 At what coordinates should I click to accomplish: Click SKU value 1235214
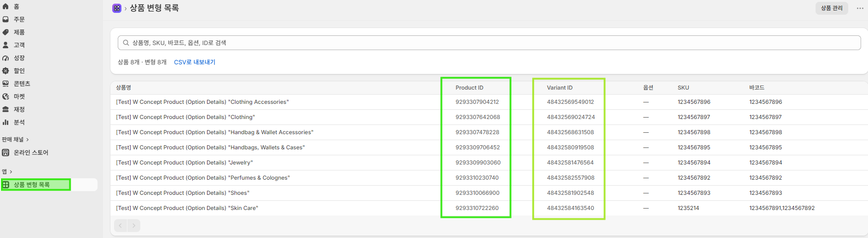(688, 208)
